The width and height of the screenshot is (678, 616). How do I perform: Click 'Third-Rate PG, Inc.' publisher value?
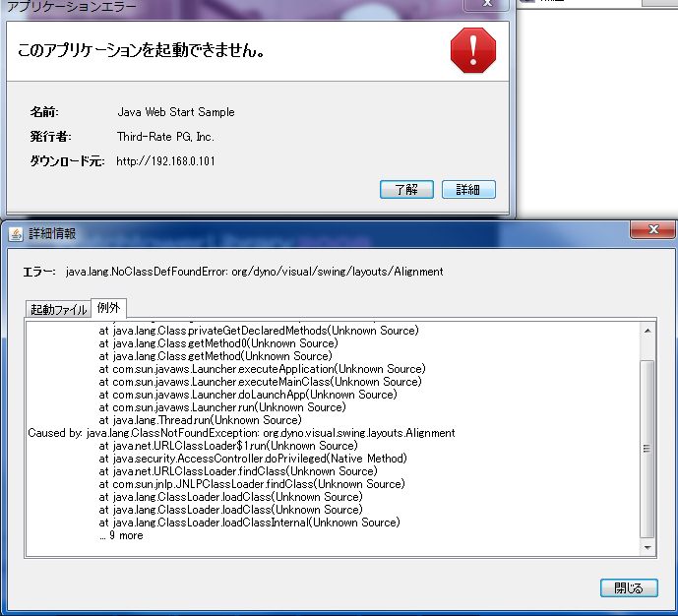(x=165, y=137)
